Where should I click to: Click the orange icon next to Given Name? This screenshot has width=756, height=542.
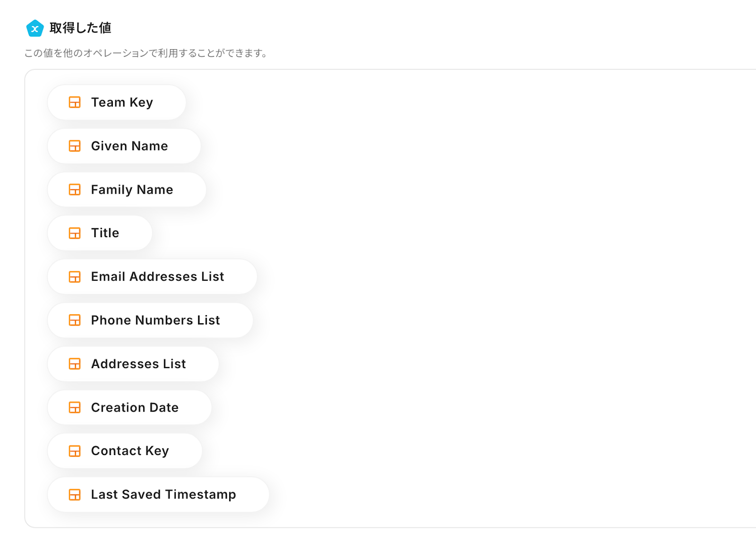[x=75, y=146]
